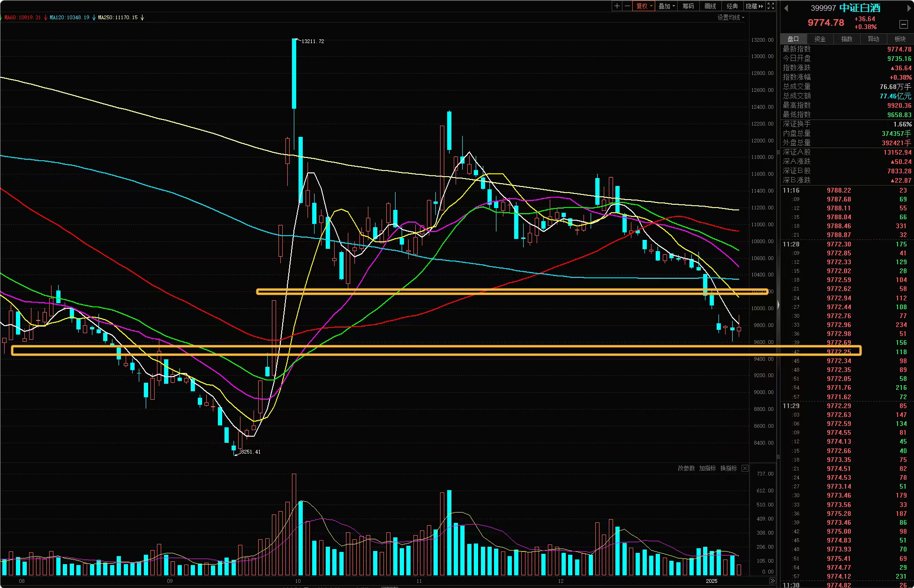914x588 pixels.
Task: Click 换指标 to change the indicator
Action: coord(728,468)
